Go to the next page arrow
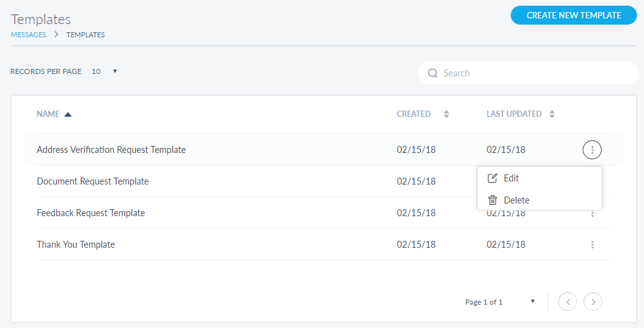This screenshot has height=328, width=644. pos(593,302)
